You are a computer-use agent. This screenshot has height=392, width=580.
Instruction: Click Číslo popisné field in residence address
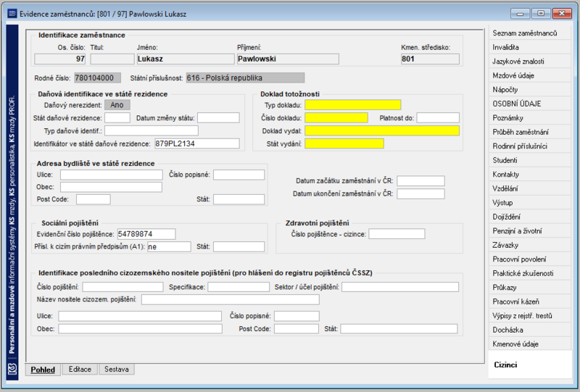click(x=239, y=175)
